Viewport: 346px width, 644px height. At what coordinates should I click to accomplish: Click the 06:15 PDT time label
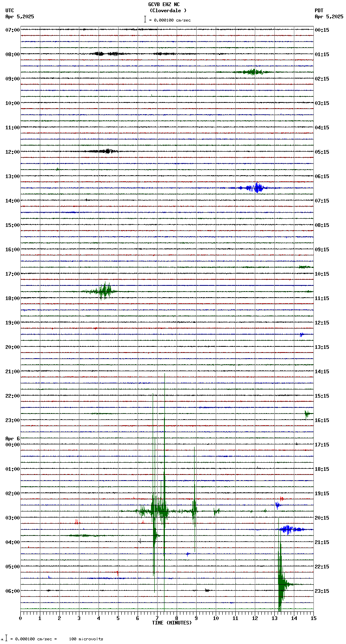click(x=322, y=176)
